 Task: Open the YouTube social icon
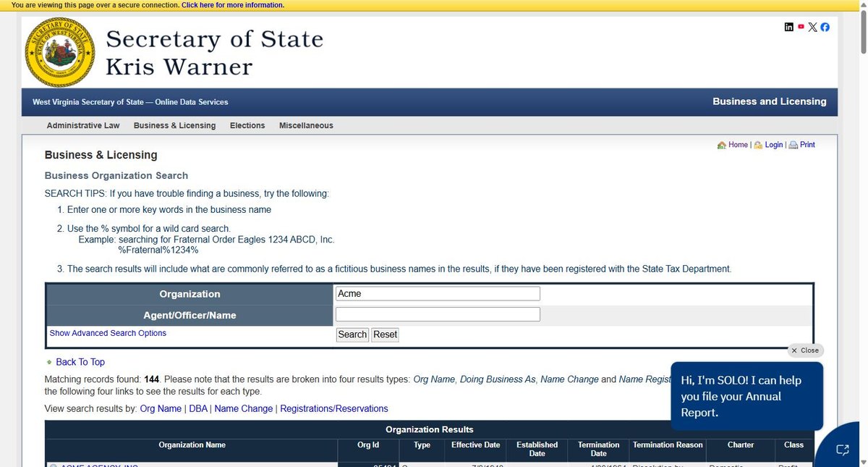click(x=801, y=27)
